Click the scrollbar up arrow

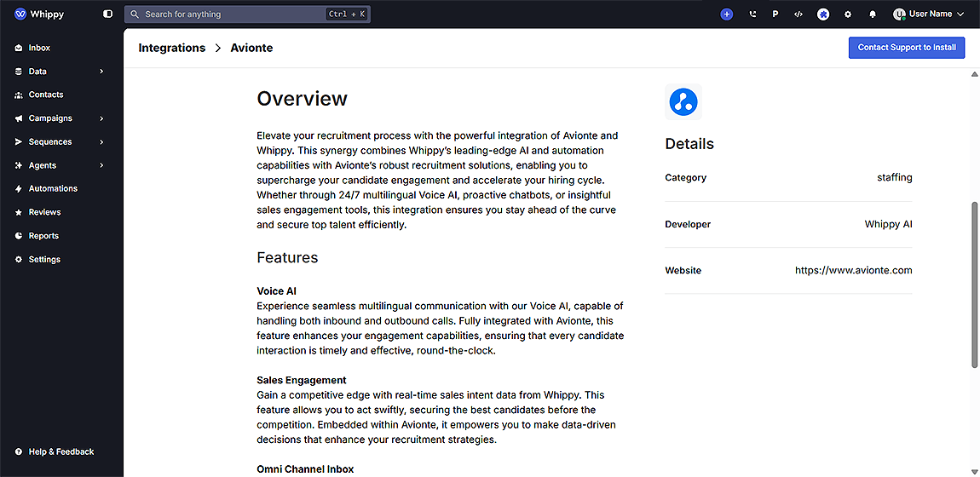tap(974, 74)
